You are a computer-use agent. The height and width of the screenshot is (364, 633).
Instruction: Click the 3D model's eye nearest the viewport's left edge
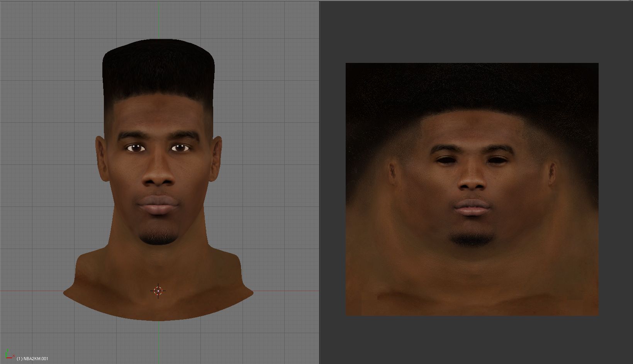click(x=136, y=148)
